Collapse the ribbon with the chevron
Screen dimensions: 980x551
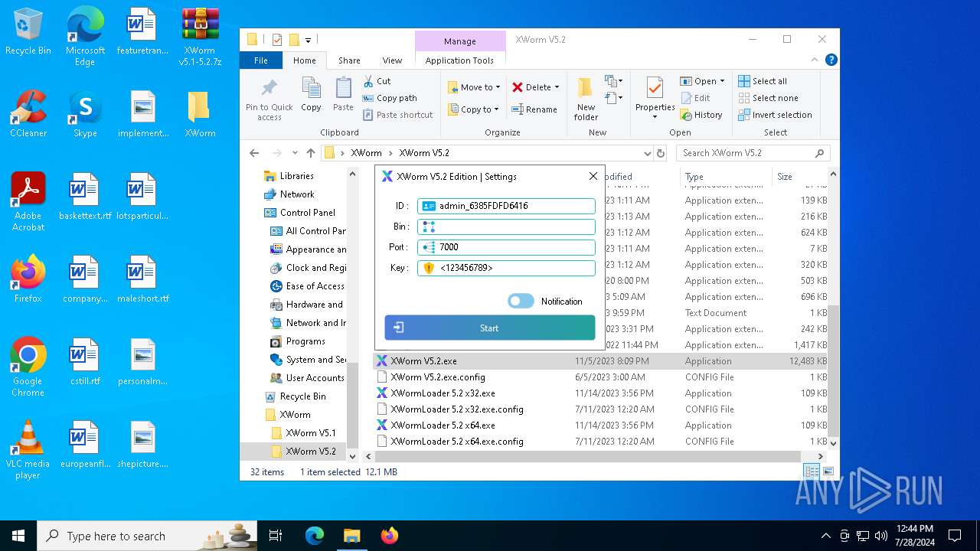pyautogui.click(x=814, y=60)
